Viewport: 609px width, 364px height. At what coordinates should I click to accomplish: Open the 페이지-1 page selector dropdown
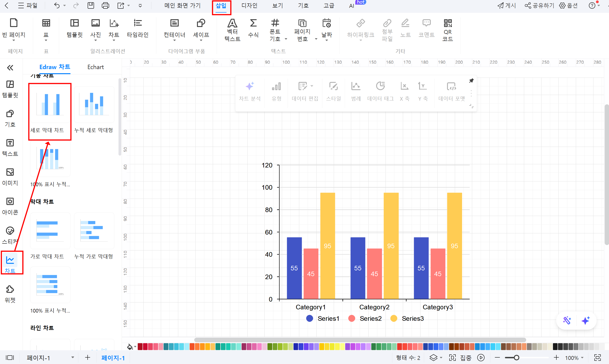(x=73, y=357)
